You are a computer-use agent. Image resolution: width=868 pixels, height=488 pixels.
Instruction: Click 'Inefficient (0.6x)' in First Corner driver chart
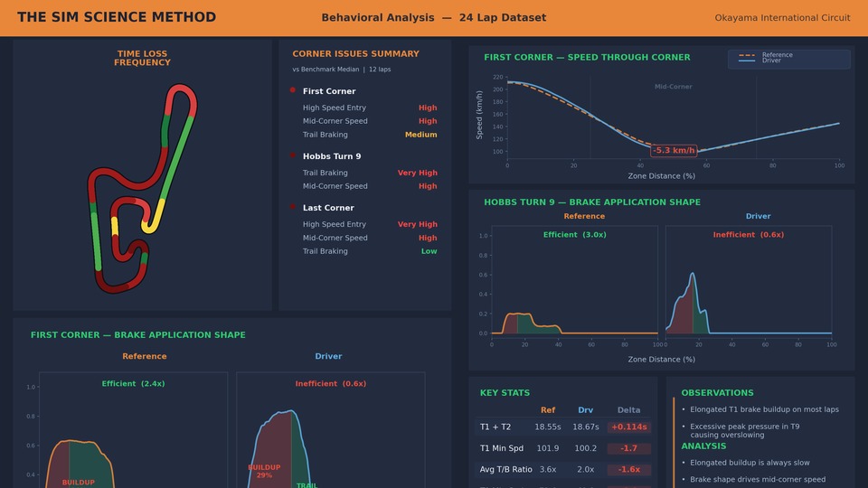(x=331, y=383)
